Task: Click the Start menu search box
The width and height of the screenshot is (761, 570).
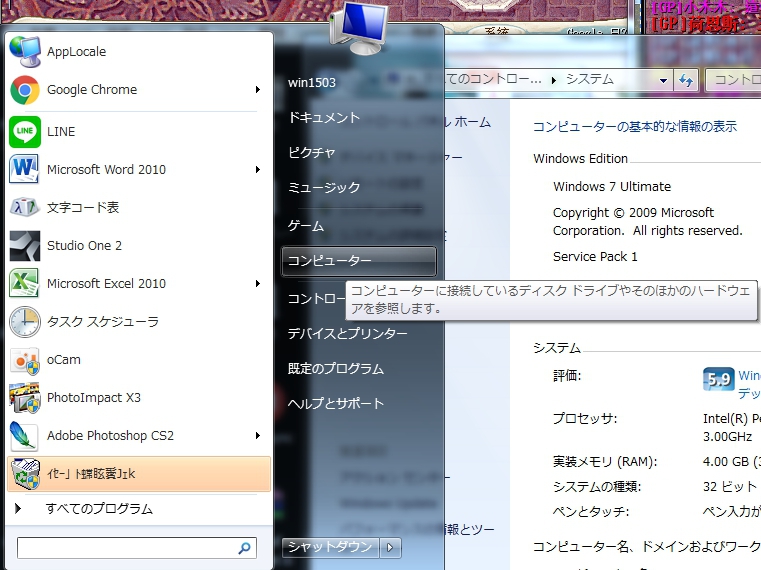Action: point(137,548)
